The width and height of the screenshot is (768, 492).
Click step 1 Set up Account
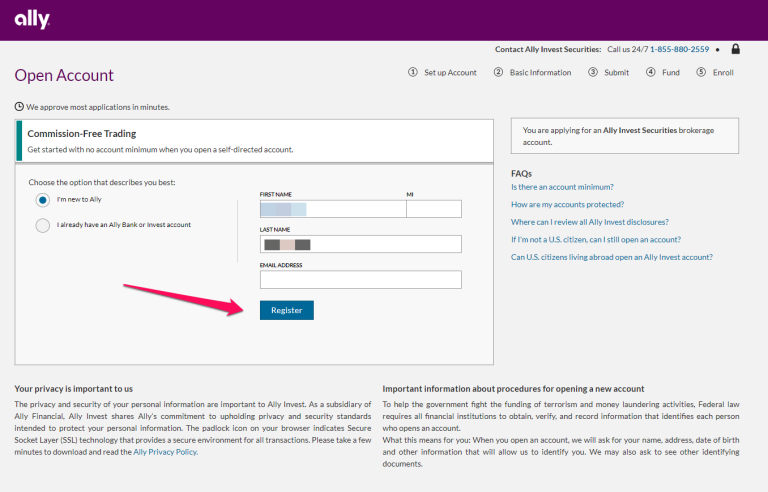(442, 72)
